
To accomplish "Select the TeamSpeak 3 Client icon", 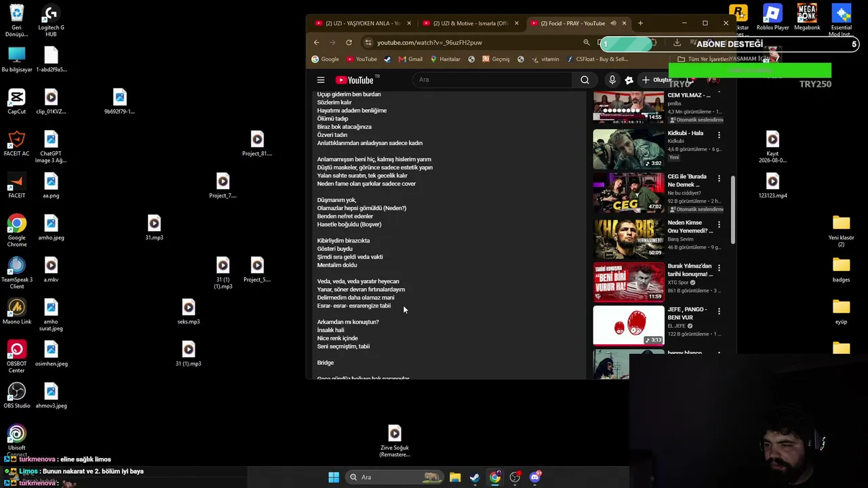I will click(16, 272).
